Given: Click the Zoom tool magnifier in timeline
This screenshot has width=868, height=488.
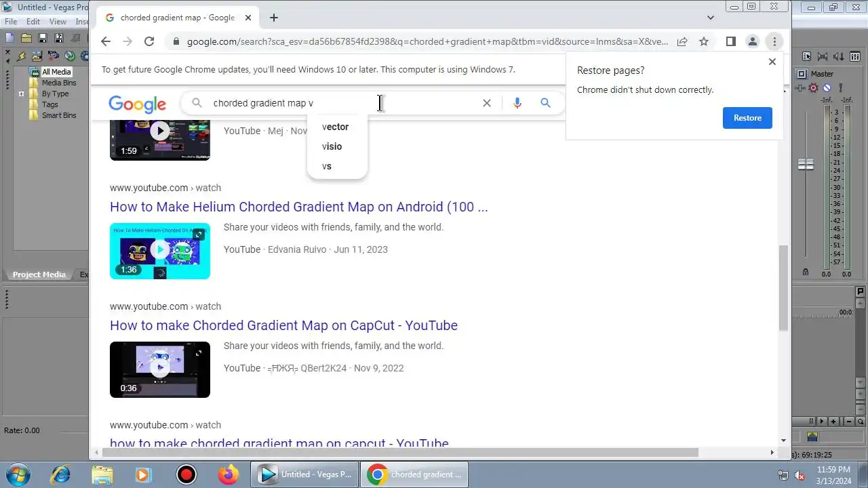Looking at the screenshot, I should click(861, 422).
